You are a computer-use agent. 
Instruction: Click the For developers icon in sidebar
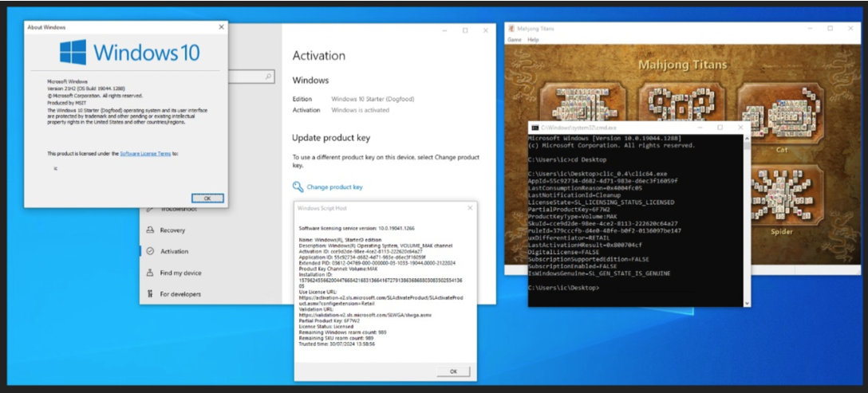click(x=149, y=294)
